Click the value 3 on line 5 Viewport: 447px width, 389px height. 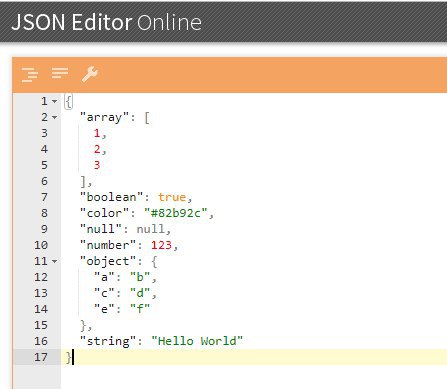click(x=97, y=165)
